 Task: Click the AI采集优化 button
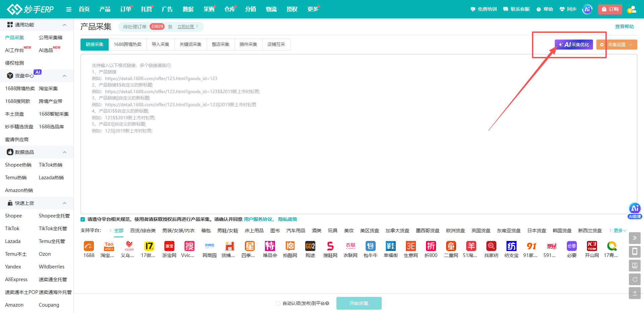[574, 45]
